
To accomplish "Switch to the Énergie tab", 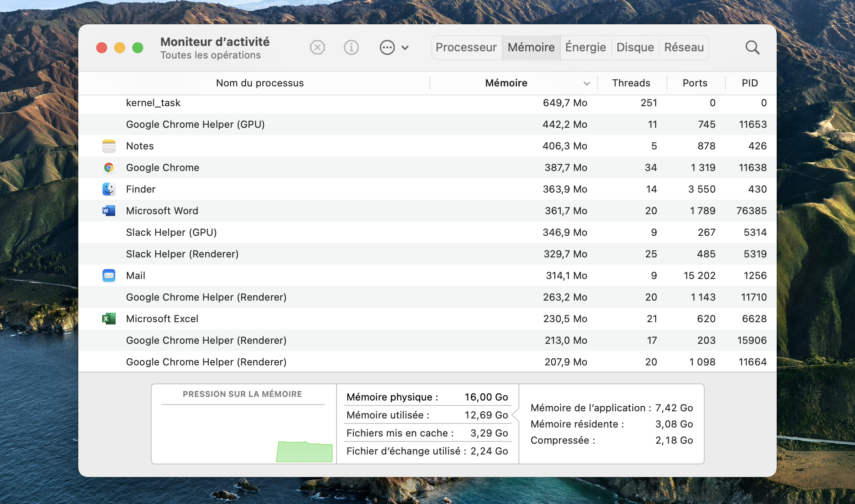I will 585,47.
